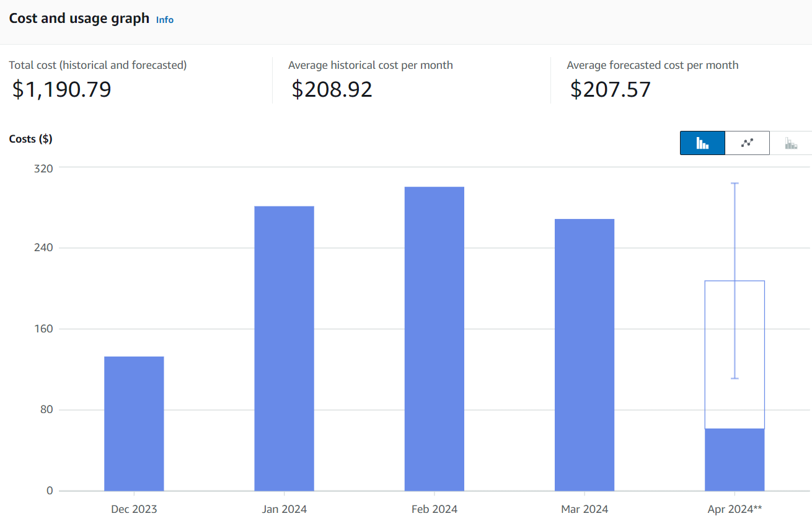Click the Apr 2024** axis label
This screenshot has height=516, width=812.
pyautogui.click(x=735, y=509)
